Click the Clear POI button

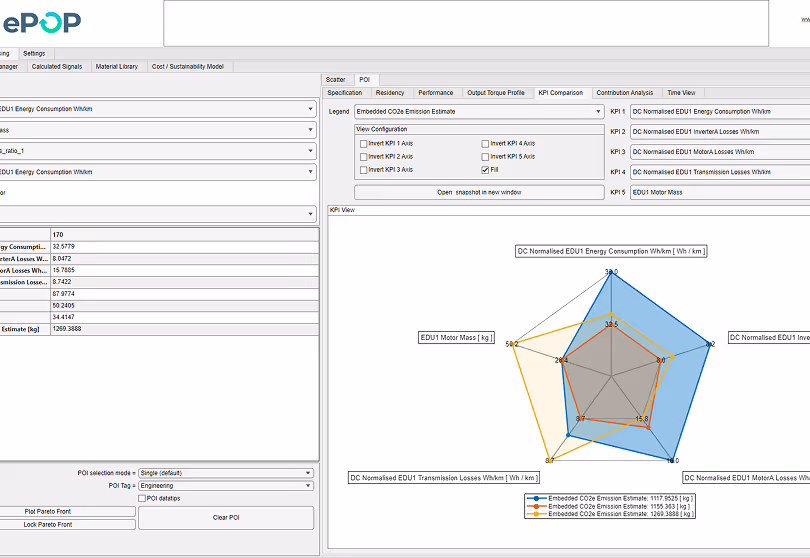[226, 517]
